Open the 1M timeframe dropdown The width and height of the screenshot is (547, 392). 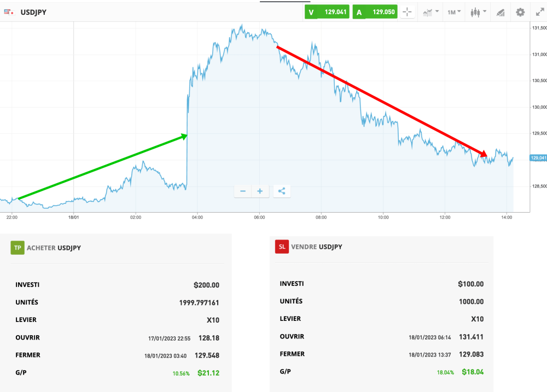click(x=453, y=11)
